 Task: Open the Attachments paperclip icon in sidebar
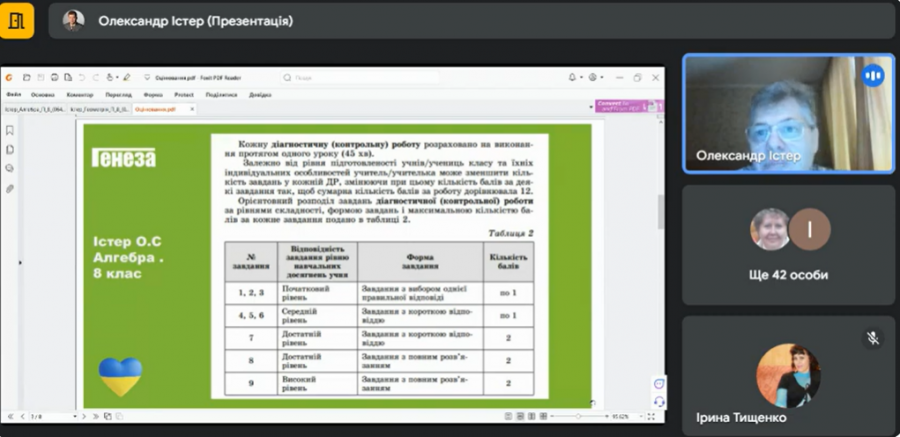click(10, 188)
